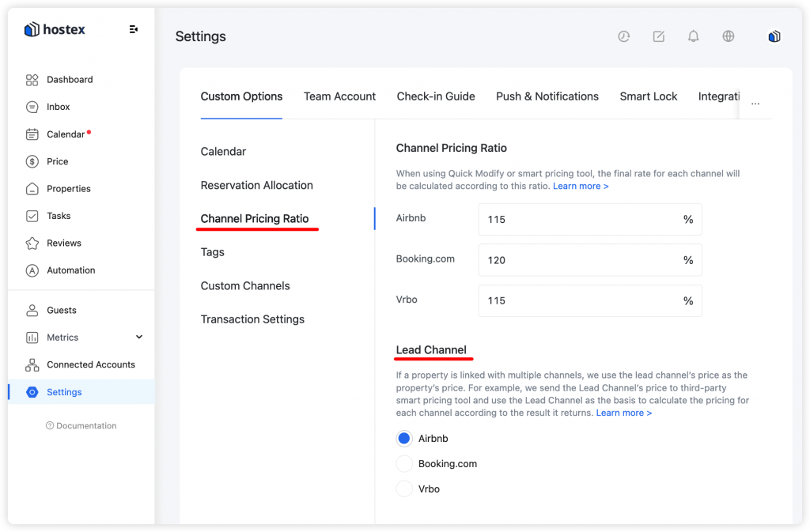Screen dimensions: 810x532
Task: Open Connected Accounts
Action: coord(90,365)
